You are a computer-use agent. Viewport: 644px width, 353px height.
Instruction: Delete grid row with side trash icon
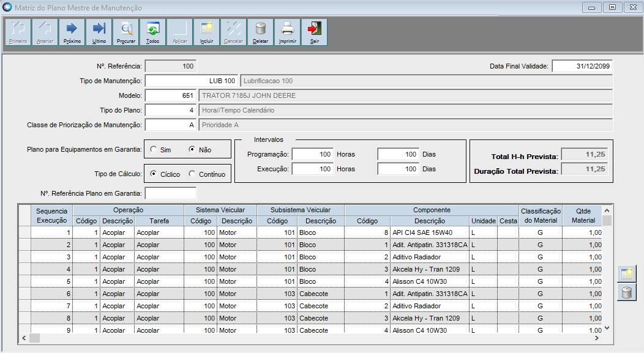coord(627,292)
